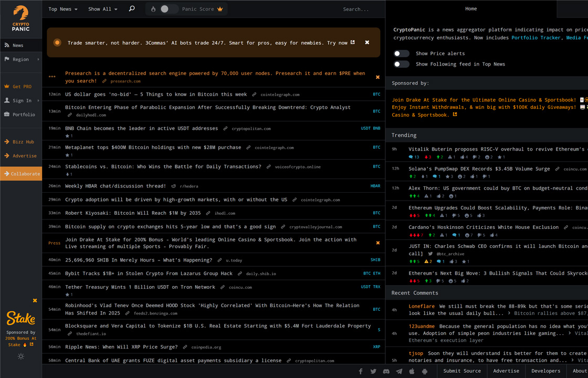Open Apple app link in footer
Image resolution: width=588 pixels, height=378 pixels.
pos(412,371)
